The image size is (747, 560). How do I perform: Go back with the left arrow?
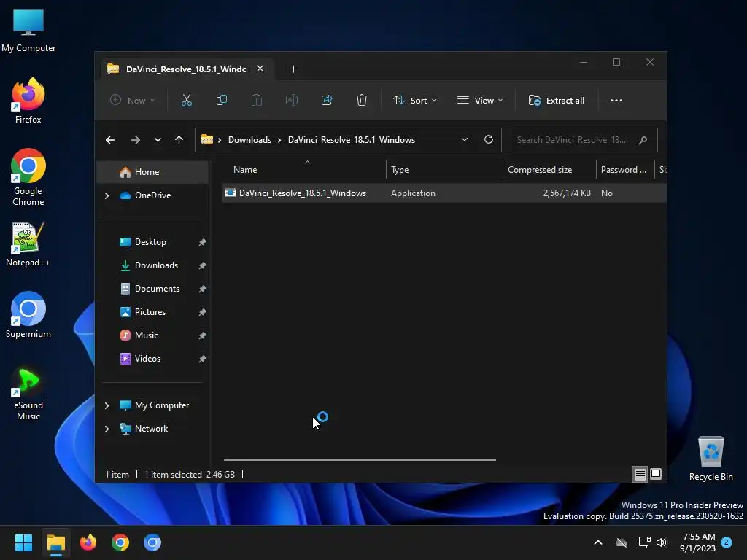pos(110,140)
